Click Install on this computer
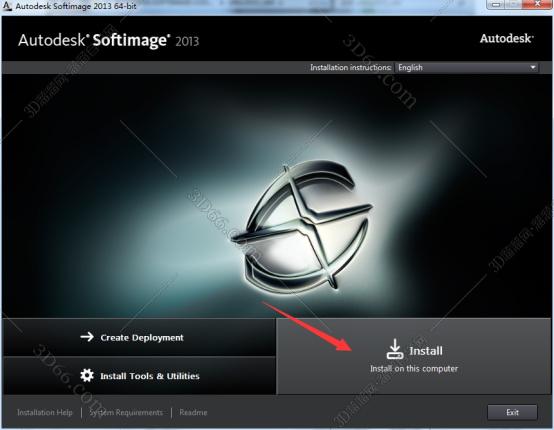 pyautogui.click(x=414, y=356)
